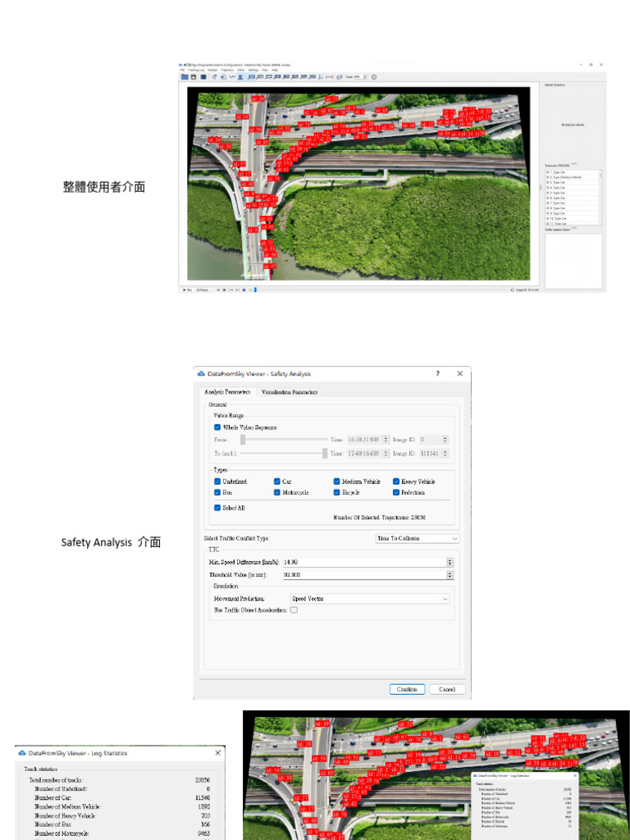This screenshot has height=840, width=630.
Task: Click the Confirm button
Action: (x=407, y=689)
